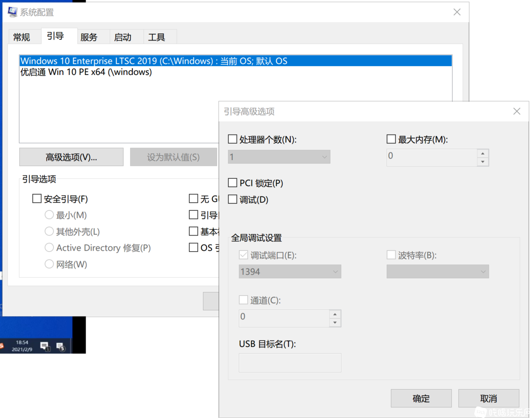Go to the 启动 tab
This screenshot has width=532, height=418.
pyautogui.click(x=123, y=37)
